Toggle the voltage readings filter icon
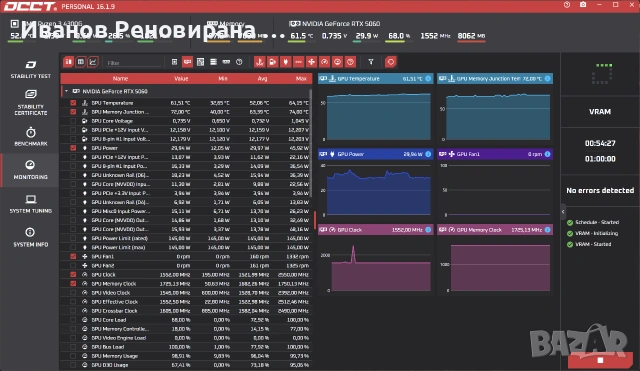This screenshot has height=371, width=640. point(273,62)
